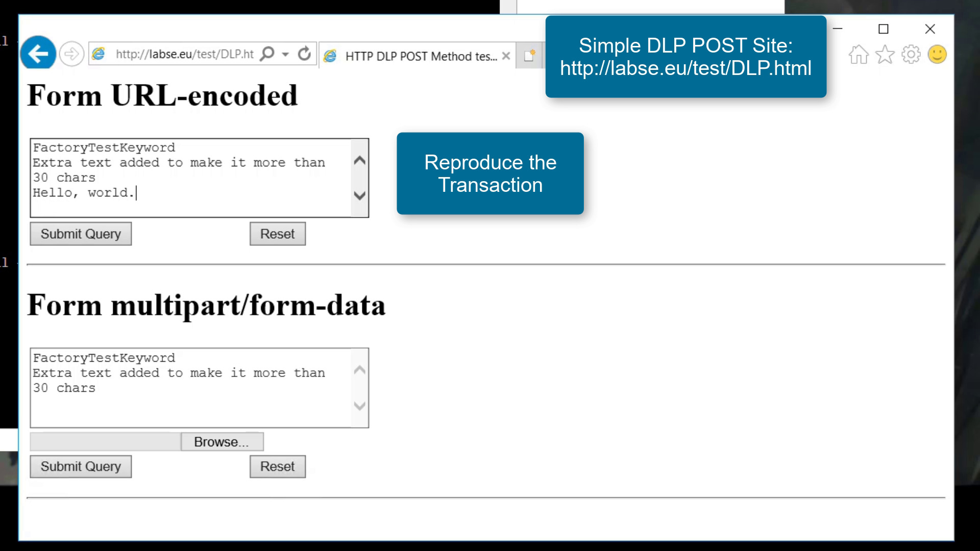Screen dimensions: 980x551
Task: Click the back navigation arrow icon
Action: [38, 54]
